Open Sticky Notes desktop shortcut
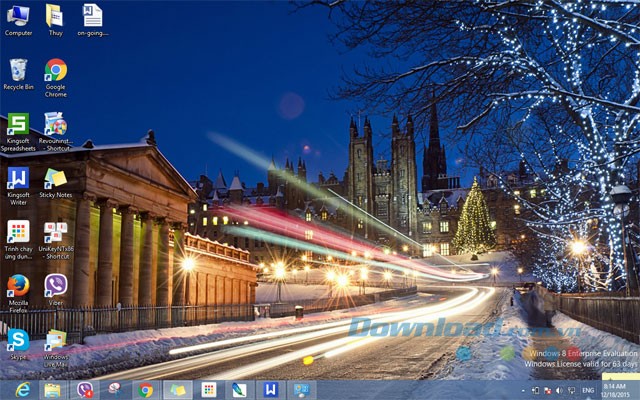640x400 pixels. [x=55, y=178]
